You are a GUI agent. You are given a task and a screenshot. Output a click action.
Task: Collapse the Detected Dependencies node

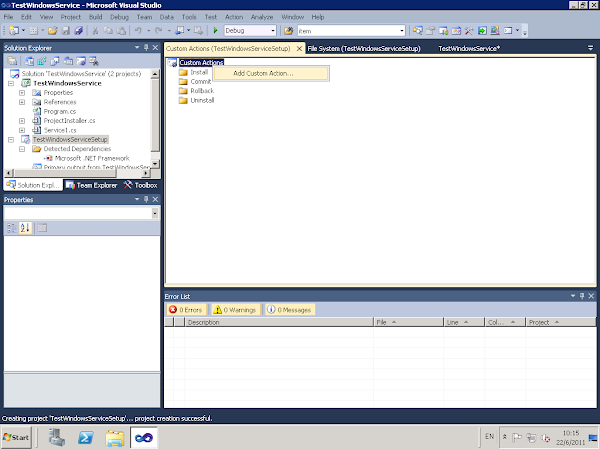[22, 149]
